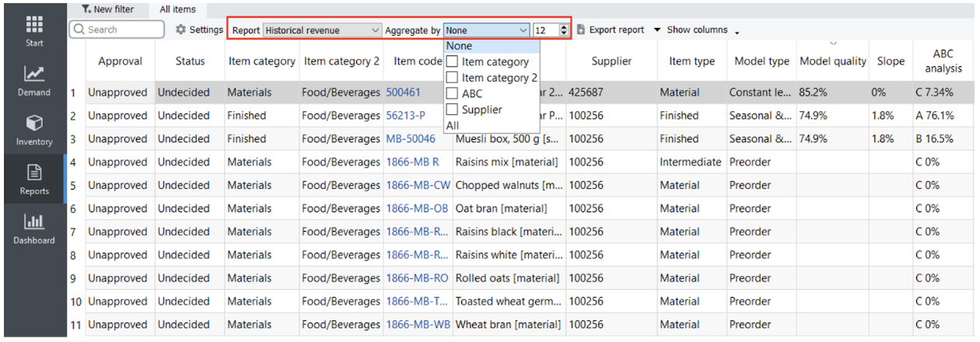This screenshot has width=980, height=342.
Task: Open item code 500461 link
Action: pos(403,92)
